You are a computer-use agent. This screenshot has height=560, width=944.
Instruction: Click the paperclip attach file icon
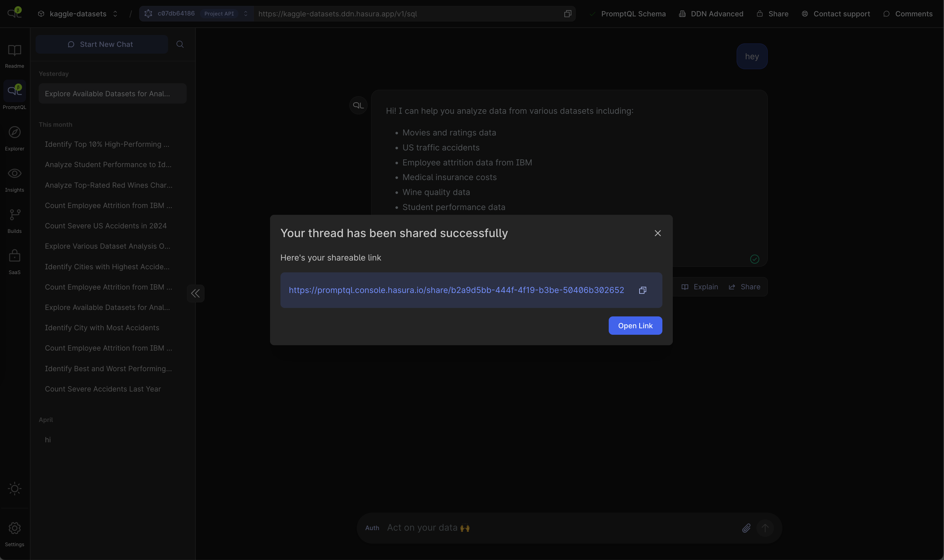coord(746,528)
